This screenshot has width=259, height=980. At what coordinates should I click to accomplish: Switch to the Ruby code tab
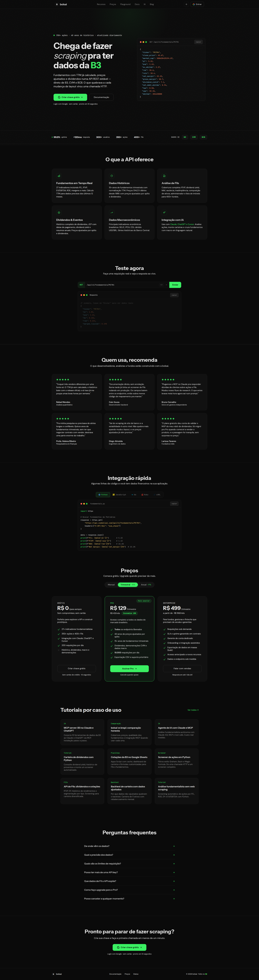(145, 495)
